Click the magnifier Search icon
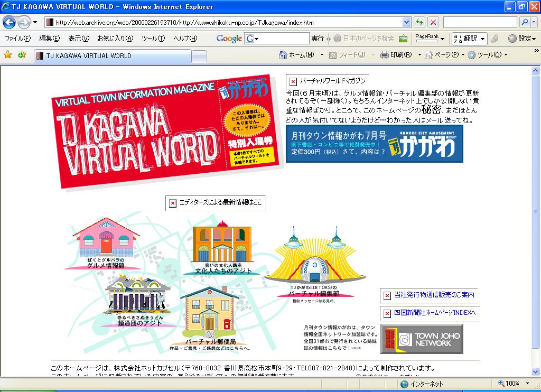Image resolution: width=541 pixels, height=392 pixels. click(x=525, y=22)
